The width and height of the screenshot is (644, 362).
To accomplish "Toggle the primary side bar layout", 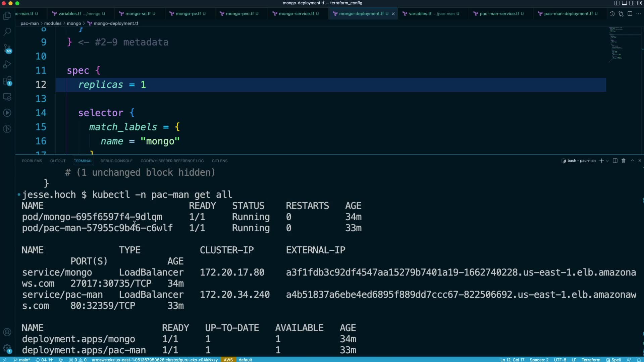I will click(x=617, y=3).
